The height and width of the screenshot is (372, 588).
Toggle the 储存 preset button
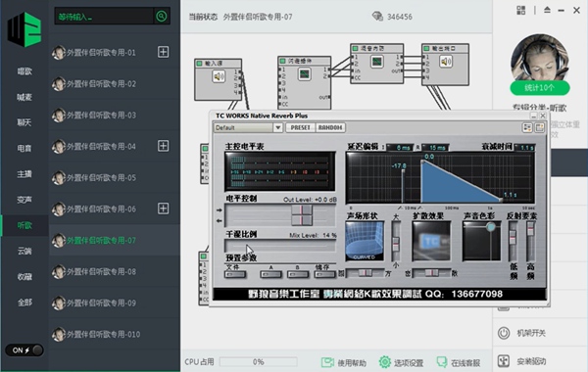pyautogui.click(x=324, y=275)
